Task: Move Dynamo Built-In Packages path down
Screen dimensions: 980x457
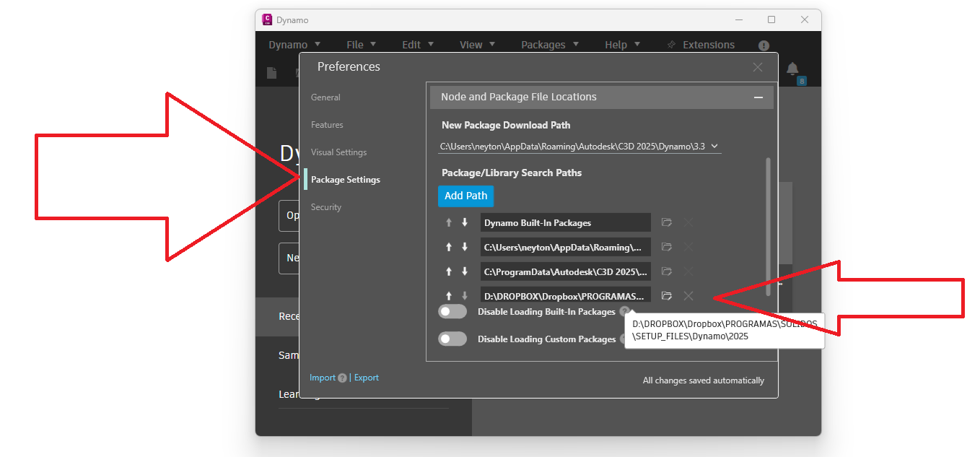Action: tap(465, 222)
